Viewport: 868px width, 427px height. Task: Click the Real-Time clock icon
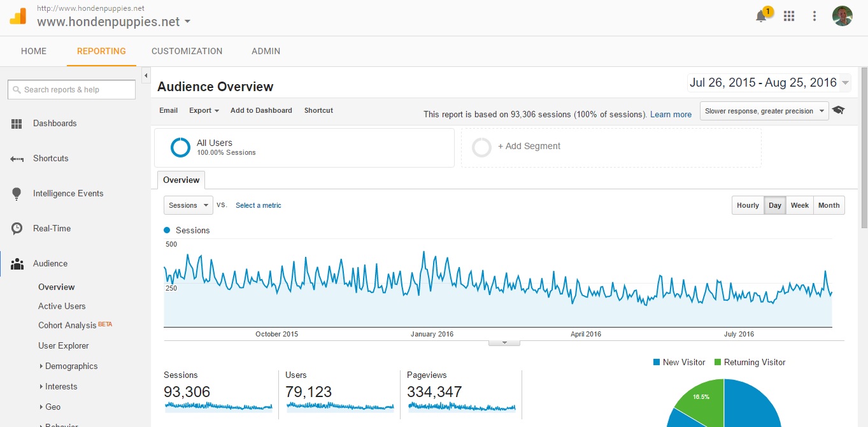coord(18,229)
